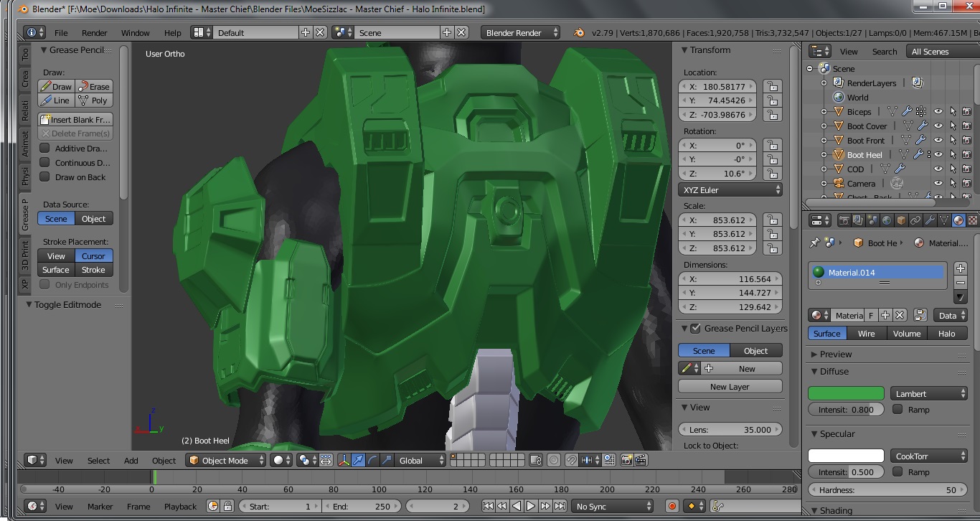980x521 pixels.
Task: Enable the Draw on Back checkbox
Action: coord(45,177)
